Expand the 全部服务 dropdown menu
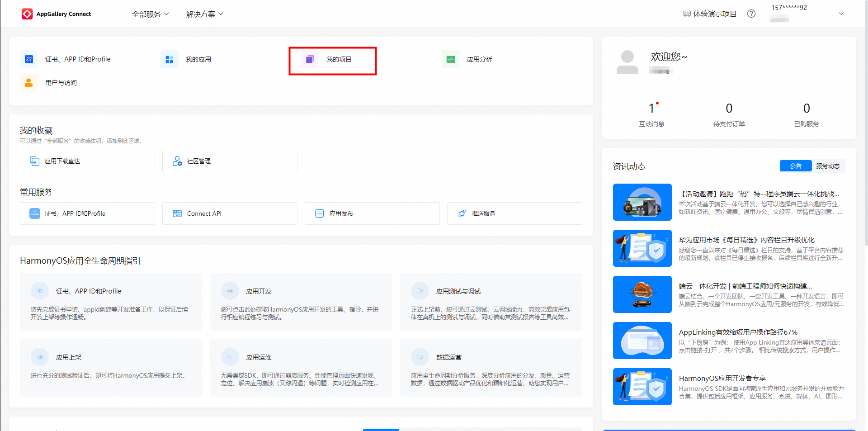This screenshot has height=431, width=868. click(x=151, y=14)
